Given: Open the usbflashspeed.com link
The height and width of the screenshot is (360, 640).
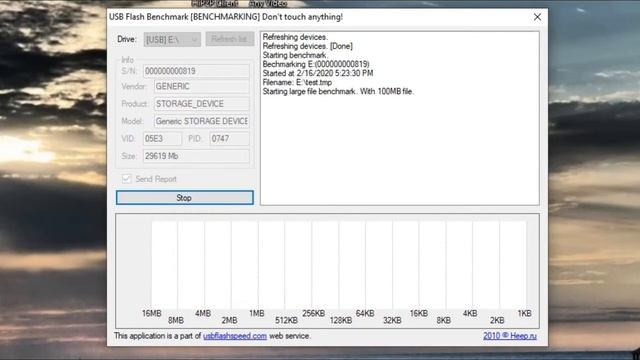Looking at the screenshot, I should coord(235,336).
